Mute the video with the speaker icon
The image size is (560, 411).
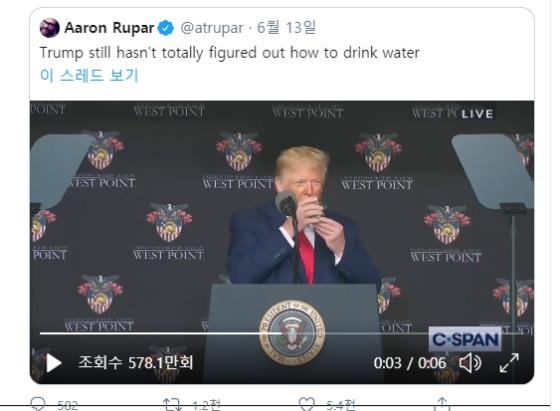point(470,363)
